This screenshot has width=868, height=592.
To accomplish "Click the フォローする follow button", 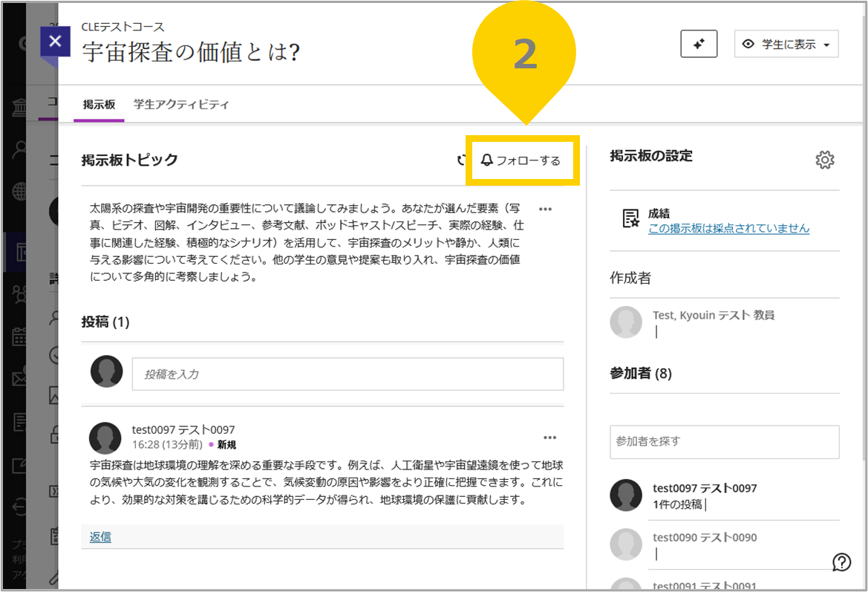I will pyautogui.click(x=521, y=160).
